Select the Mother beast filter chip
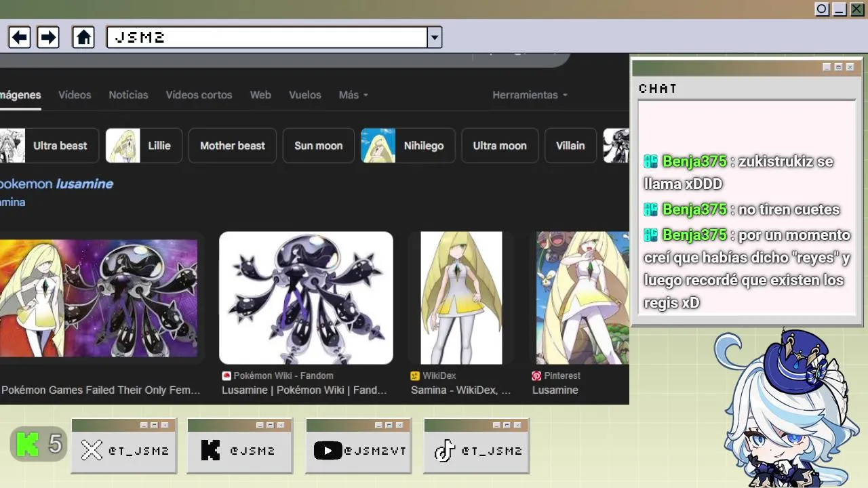Viewport: 868px width, 488px height. click(x=233, y=146)
